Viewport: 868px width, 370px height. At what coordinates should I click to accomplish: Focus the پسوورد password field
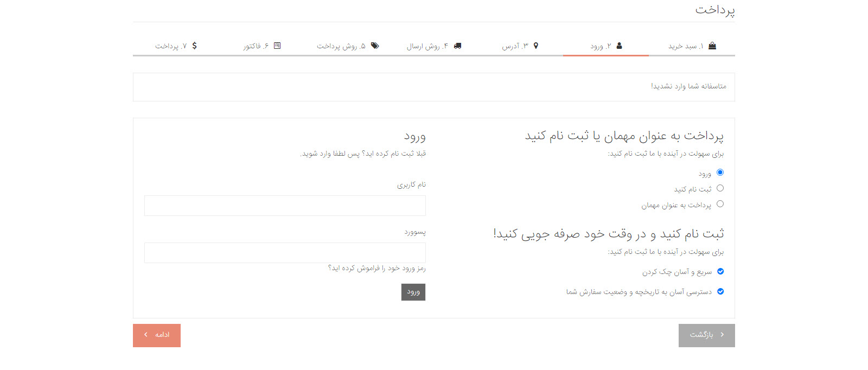pyautogui.click(x=285, y=253)
